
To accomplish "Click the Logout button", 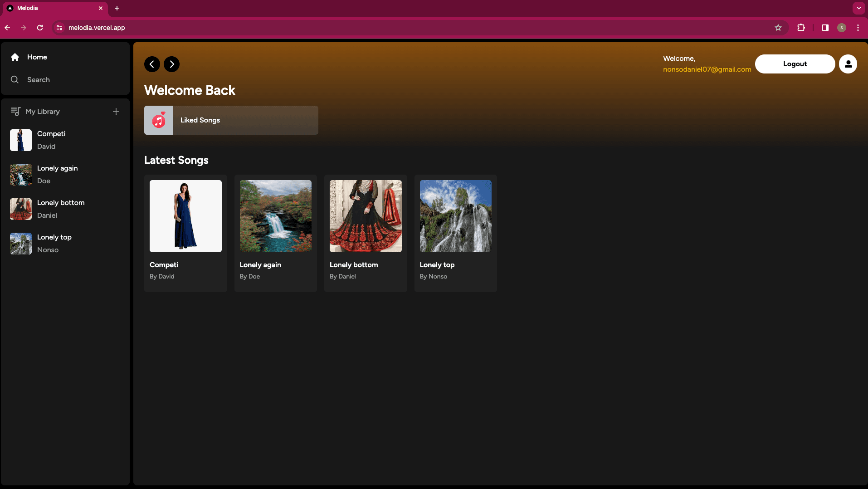I will tap(795, 64).
